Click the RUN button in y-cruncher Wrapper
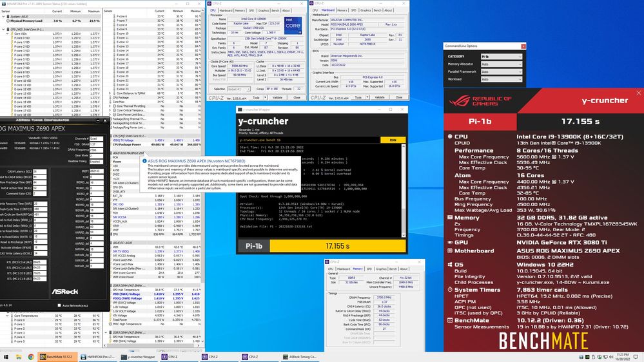This screenshot has height=362, width=644. [393, 140]
